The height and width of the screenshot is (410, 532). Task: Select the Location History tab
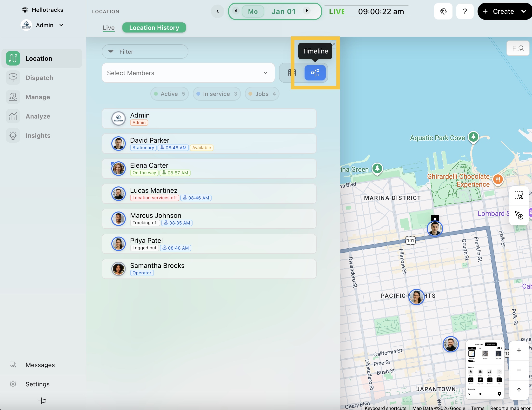click(x=154, y=28)
